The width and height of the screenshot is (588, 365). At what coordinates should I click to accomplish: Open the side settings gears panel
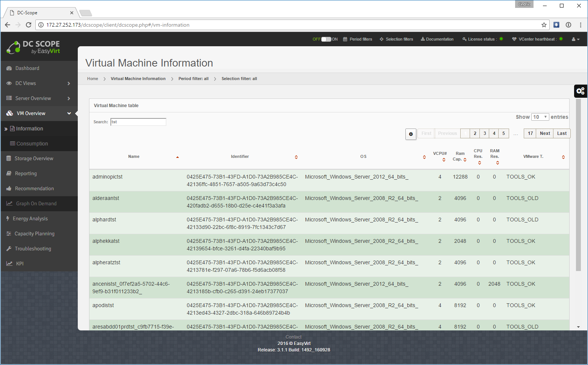tap(580, 91)
